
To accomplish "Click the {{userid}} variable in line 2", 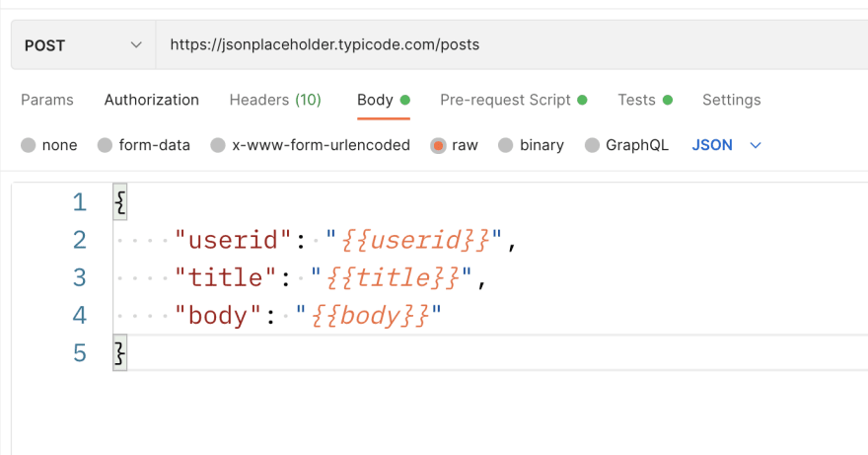I will point(415,240).
